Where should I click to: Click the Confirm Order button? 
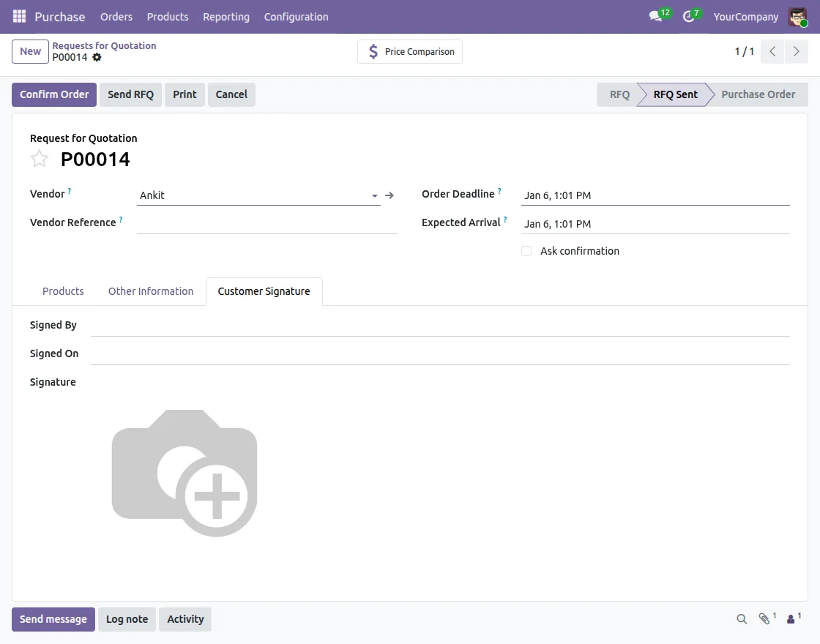54,94
